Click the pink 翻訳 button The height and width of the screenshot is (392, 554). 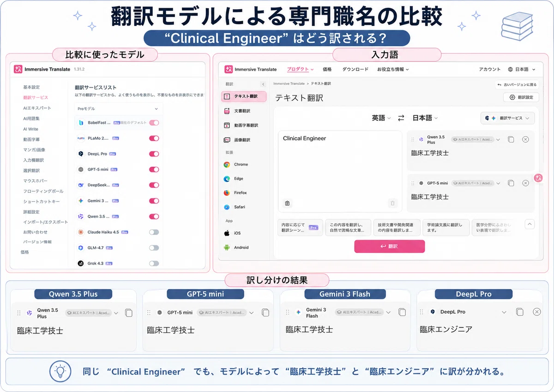(x=390, y=247)
